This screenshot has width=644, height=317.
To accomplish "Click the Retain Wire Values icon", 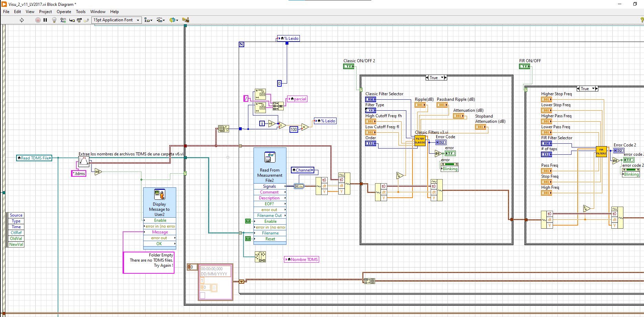I will (63, 20).
